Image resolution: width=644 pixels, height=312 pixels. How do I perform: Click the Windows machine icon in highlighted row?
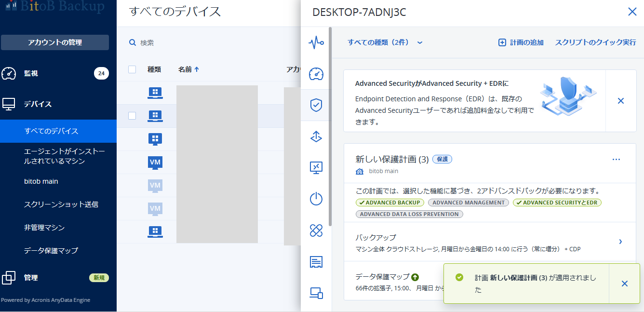[x=155, y=116]
